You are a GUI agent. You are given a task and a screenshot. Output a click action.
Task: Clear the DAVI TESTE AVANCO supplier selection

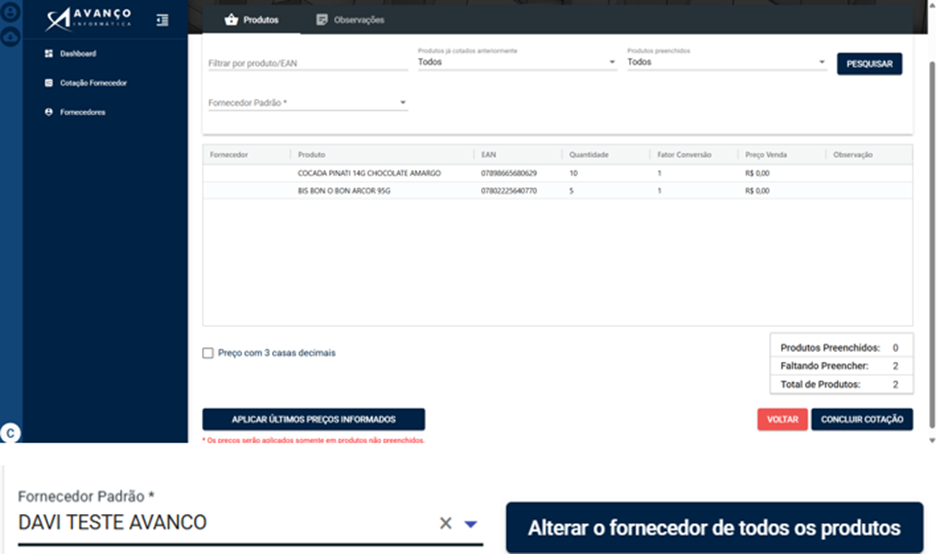click(x=445, y=523)
